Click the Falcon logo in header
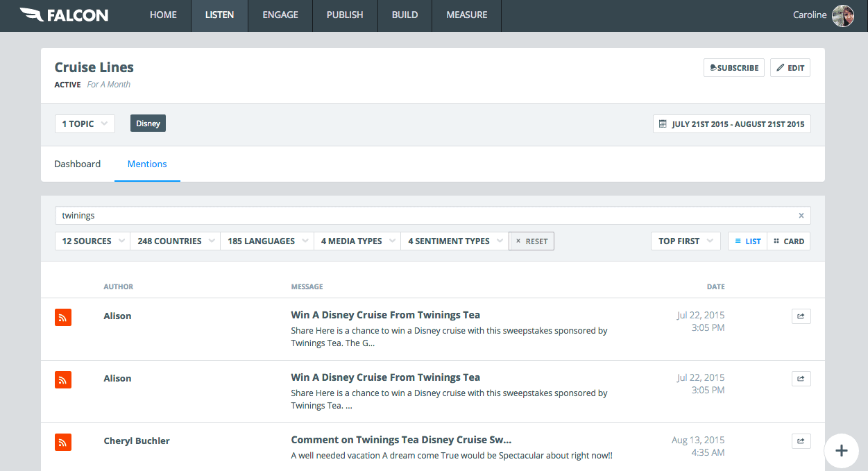Viewport: 868px width, 471px height. point(63,15)
